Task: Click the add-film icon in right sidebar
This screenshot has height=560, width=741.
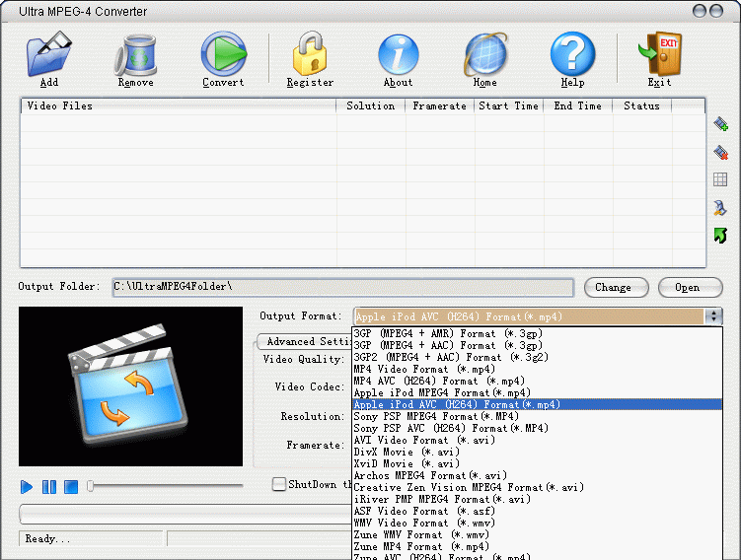Action: click(x=720, y=124)
